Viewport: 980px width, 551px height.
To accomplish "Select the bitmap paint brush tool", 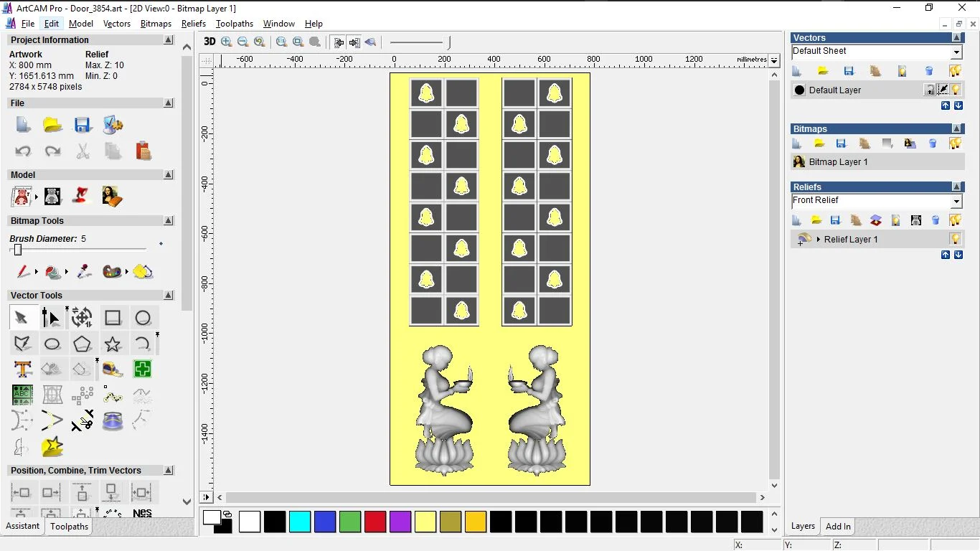I will 24,272.
